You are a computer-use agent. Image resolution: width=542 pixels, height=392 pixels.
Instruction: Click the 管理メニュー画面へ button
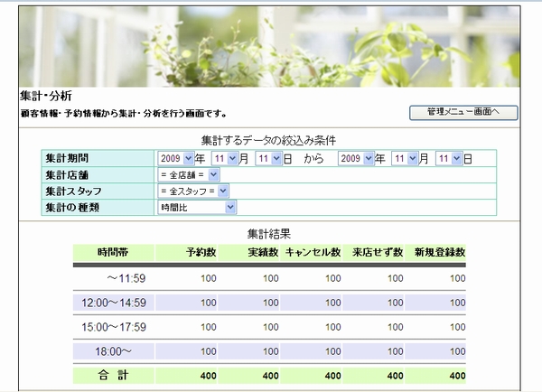463,112
